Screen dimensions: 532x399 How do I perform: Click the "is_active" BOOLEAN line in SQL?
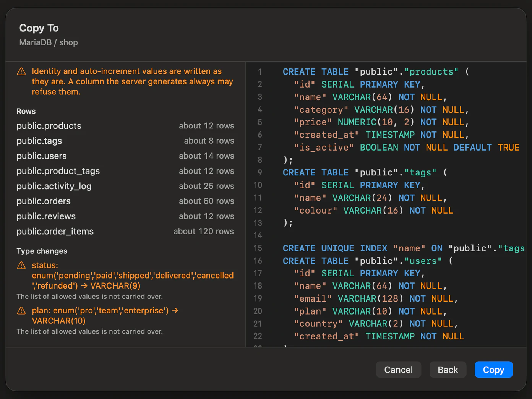[x=407, y=148]
